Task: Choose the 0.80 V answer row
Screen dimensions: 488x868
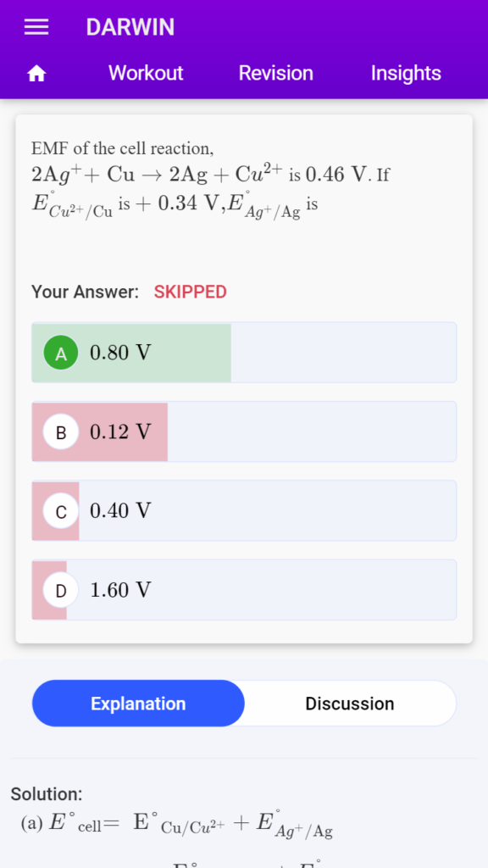Action: point(244,353)
